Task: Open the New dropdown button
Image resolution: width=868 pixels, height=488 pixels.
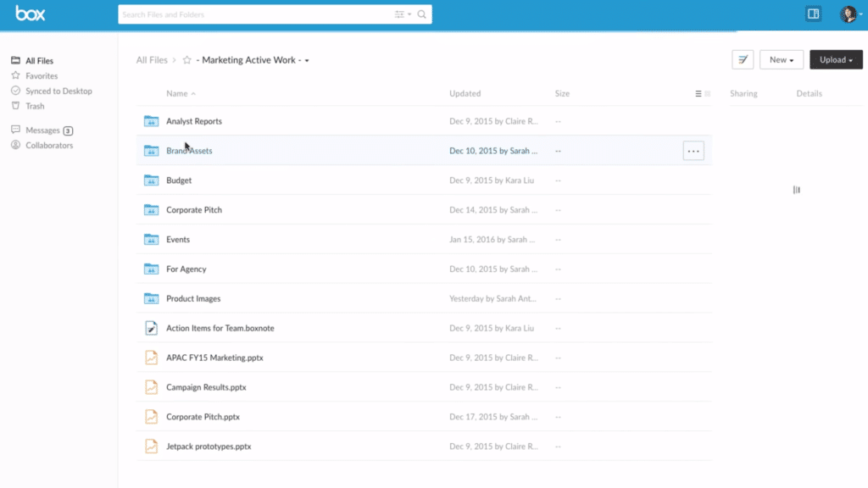Action: click(781, 60)
